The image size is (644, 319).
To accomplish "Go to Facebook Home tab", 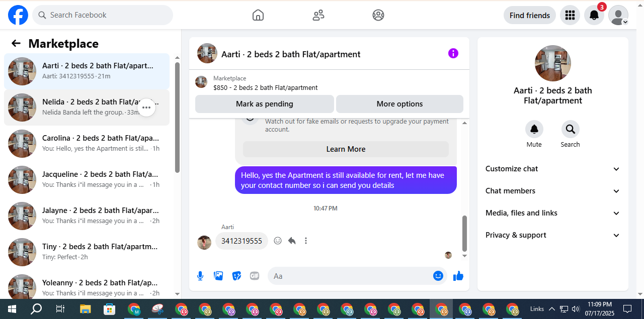I will click(258, 15).
